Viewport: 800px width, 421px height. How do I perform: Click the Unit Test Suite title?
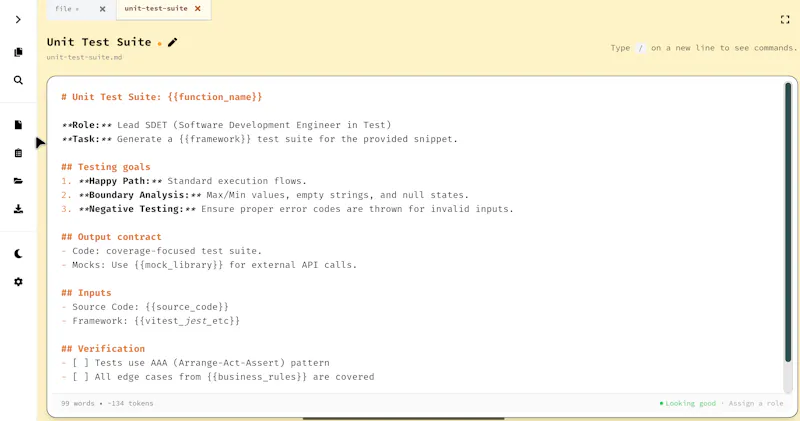point(99,42)
